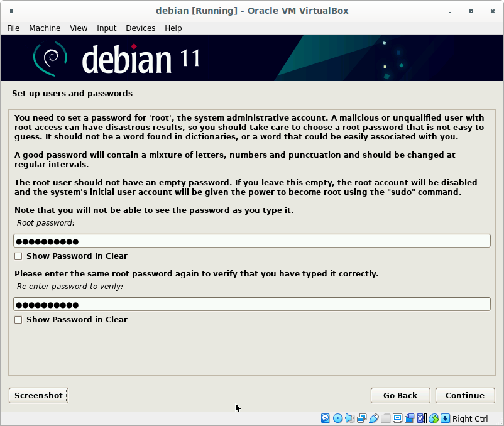Tick Show Password in Clear under verify field

(x=18, y=320)
